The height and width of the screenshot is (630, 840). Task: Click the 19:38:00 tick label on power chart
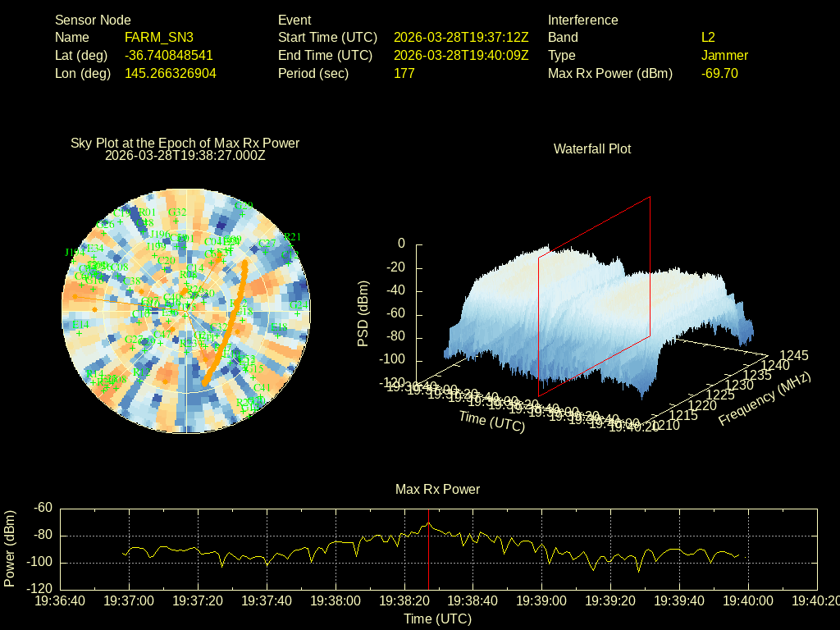(x=336, y=600)
